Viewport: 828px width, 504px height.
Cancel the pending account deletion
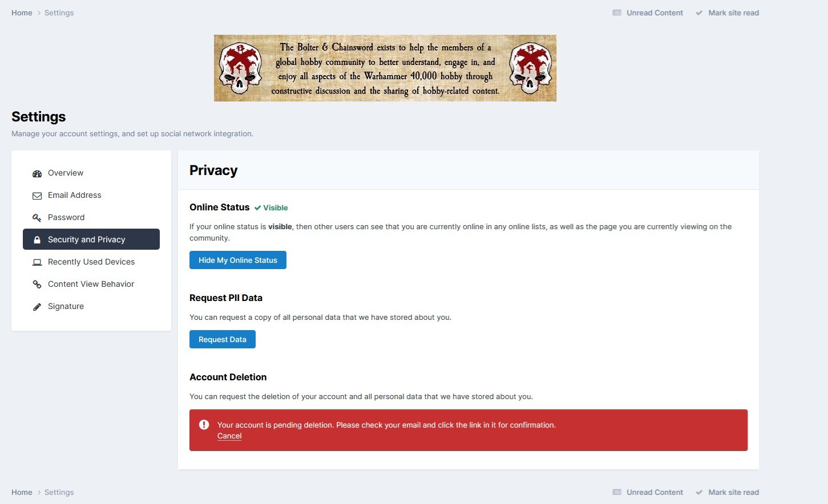coord(229,436)
